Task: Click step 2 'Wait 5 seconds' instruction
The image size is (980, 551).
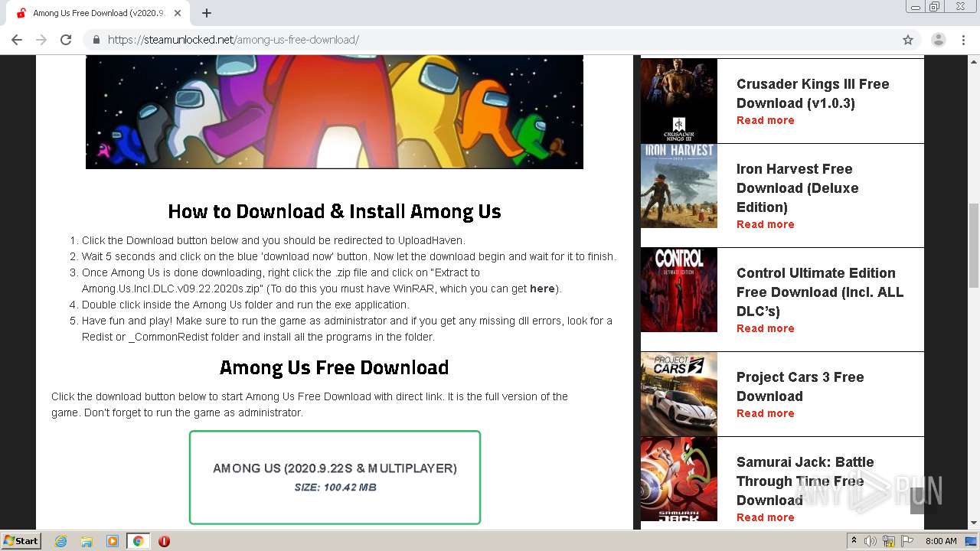Action: [x=349, y=256]
